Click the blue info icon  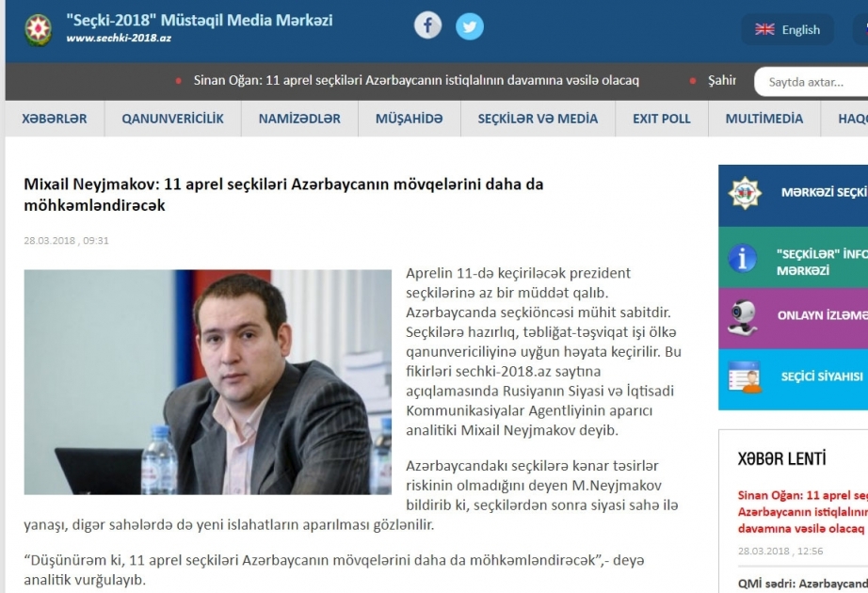[743, 258]
